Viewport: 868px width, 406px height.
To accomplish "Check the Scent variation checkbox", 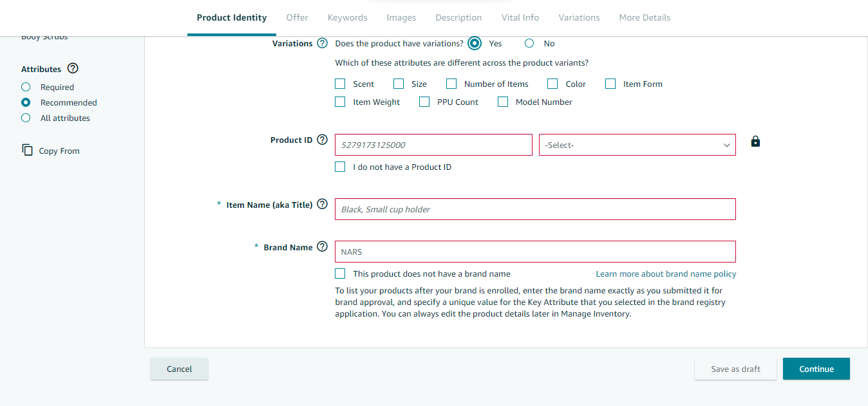I will 340,84.
